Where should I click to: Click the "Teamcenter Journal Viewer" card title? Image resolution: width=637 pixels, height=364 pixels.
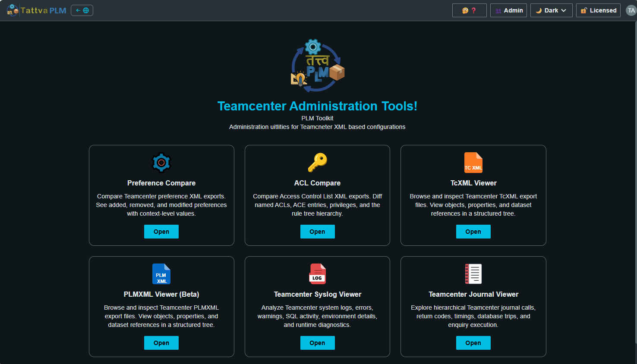pos(473,294)
